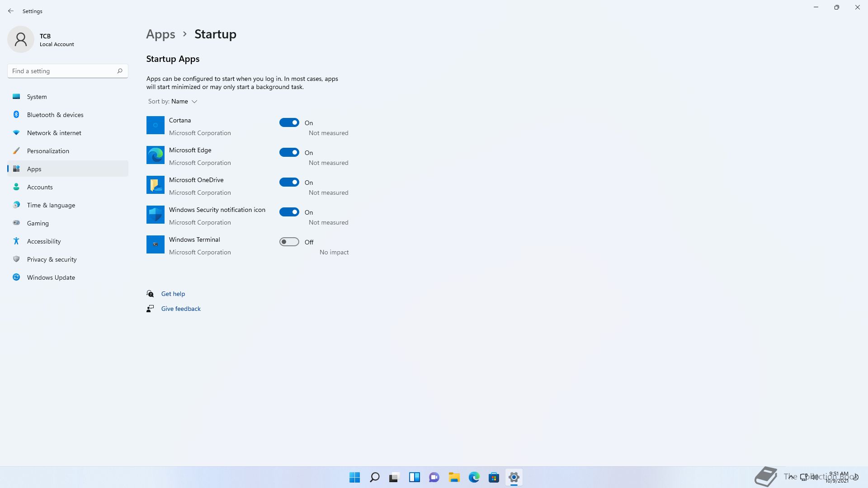Launch Microsoft Edge from the taskbar
This screenshot has width=868, height=488.
[474, 477]
